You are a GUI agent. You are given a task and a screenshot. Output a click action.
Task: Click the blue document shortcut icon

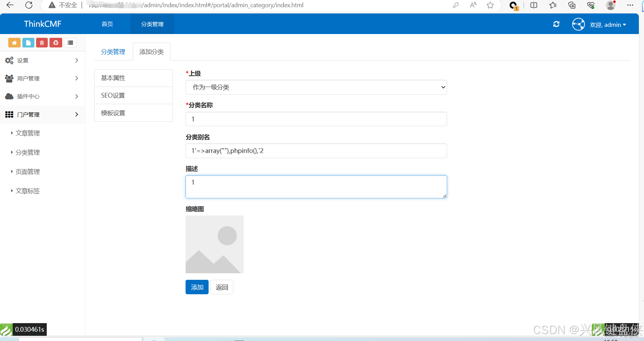[x=28, y=43]
